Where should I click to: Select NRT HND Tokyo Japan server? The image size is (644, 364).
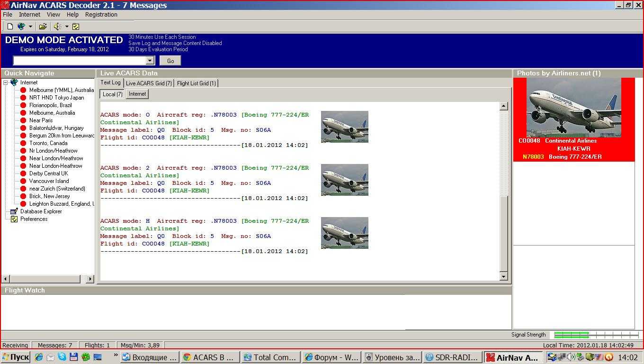[x=56, y=98]
